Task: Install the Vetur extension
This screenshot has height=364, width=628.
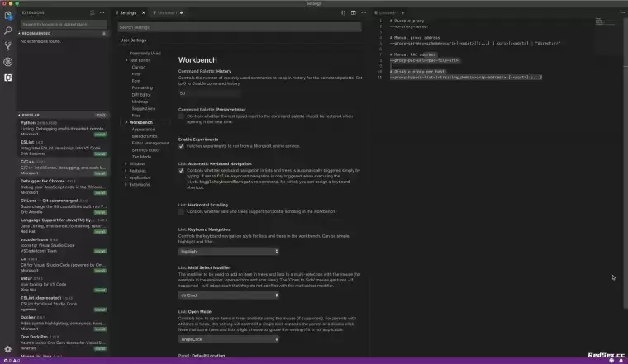Action: pyautogui.click(x=100, y=291)
